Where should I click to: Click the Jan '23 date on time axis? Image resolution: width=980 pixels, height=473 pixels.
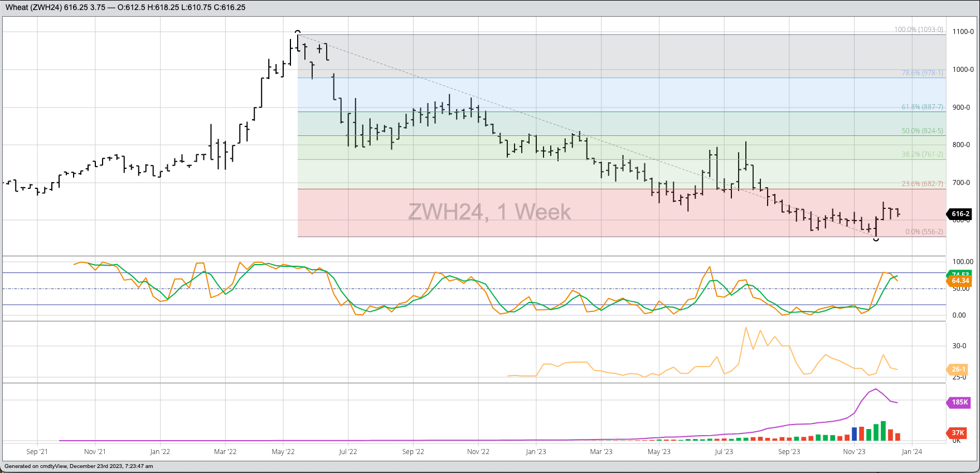pyautogui.click(x=536, y=452)
